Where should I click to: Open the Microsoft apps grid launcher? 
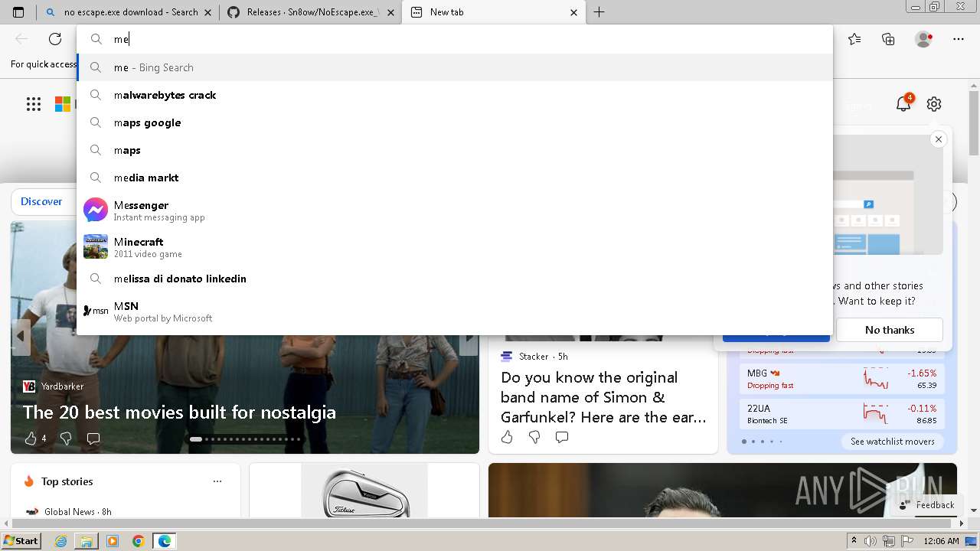coord(34,104)
